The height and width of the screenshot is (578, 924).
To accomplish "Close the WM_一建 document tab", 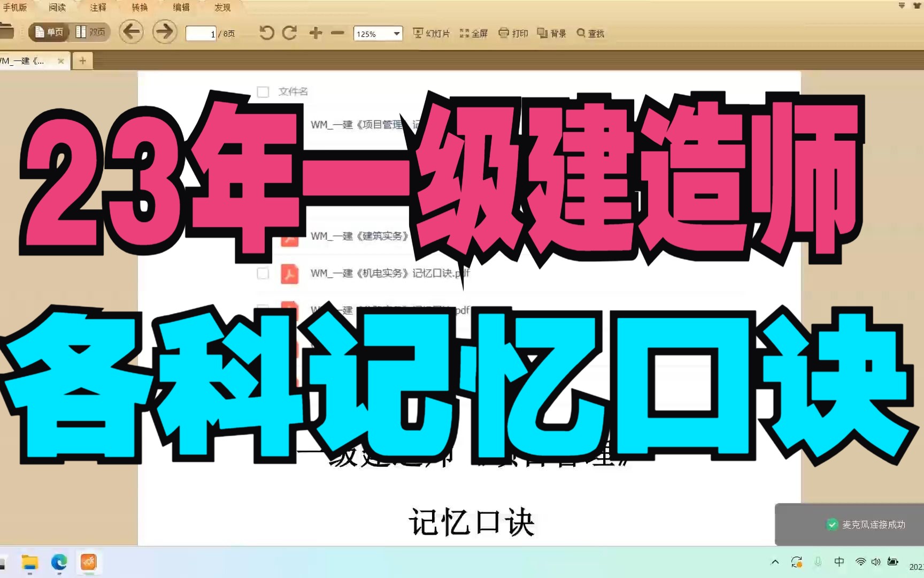I will tap(61, 61).
